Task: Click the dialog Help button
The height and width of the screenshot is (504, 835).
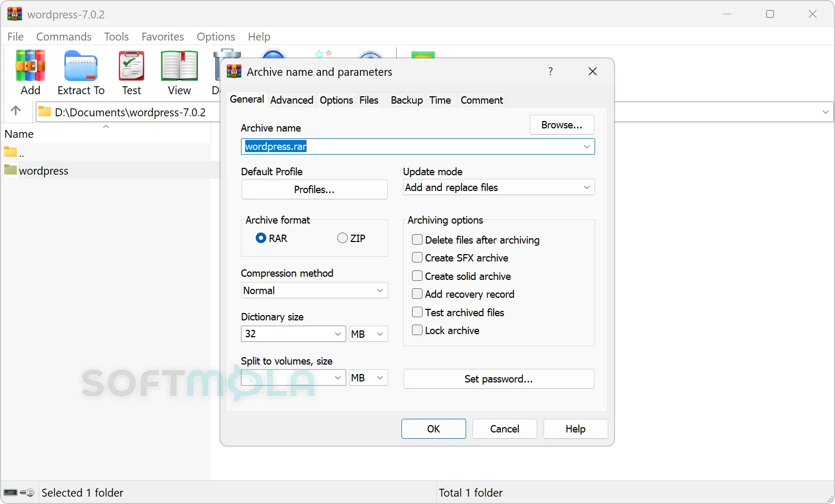Action: tap(576, 429)
